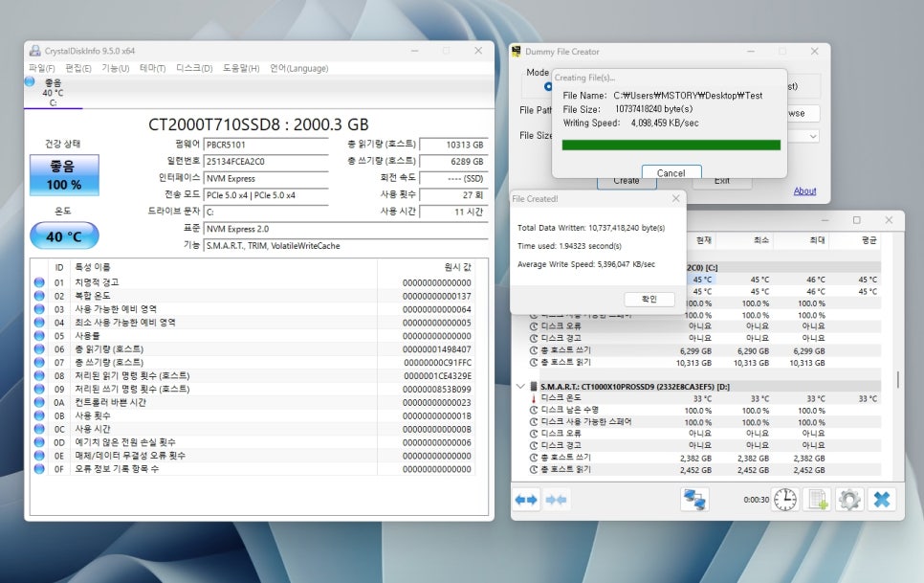The height and width of the screenshot is (583, 924).
Task: Select the visible Mode radio button
Action: point(548,87)
